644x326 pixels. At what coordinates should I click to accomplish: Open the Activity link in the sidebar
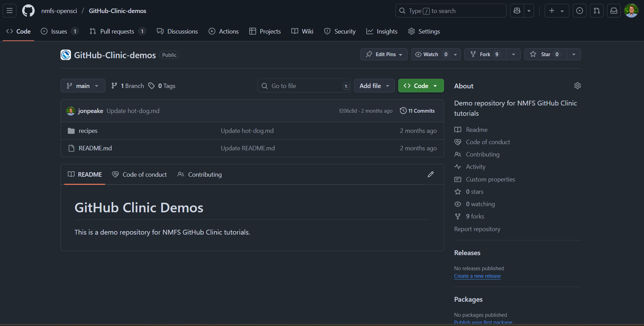pos(470,166)
